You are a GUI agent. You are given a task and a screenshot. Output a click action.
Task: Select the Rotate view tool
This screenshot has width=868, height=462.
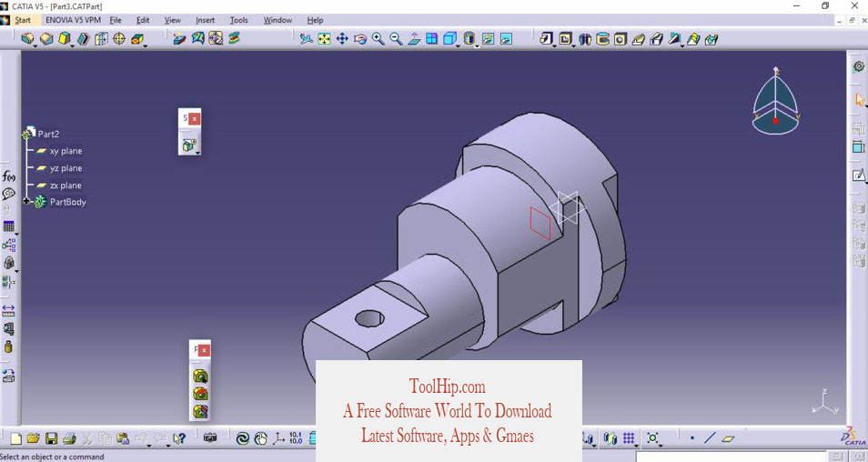[x=360, y=39]
